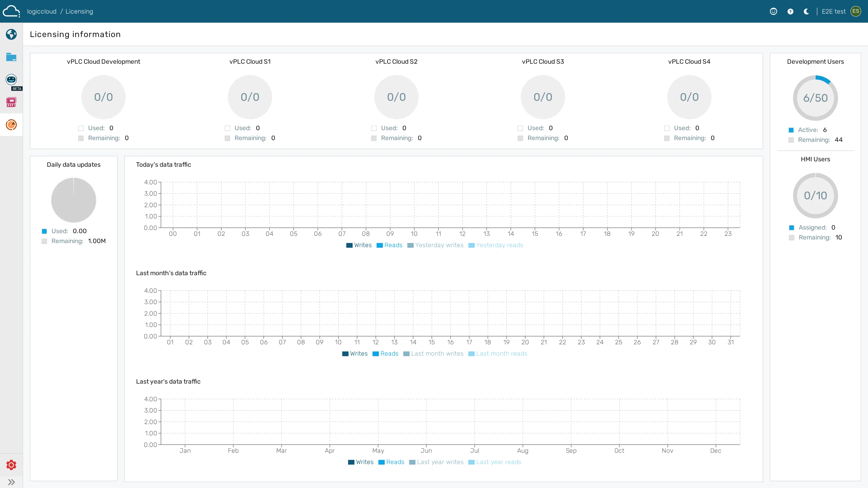The height and width of the screenshot is (488, 868).
Task: Click hour '12' on Today's traffic axis
Action: pos(462,233)
